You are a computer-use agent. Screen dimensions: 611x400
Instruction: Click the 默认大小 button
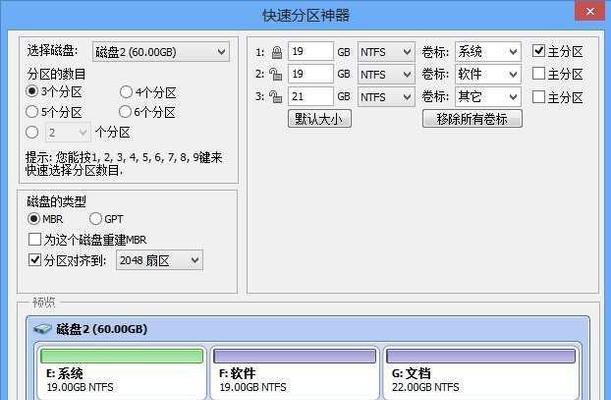coord(320,119)
